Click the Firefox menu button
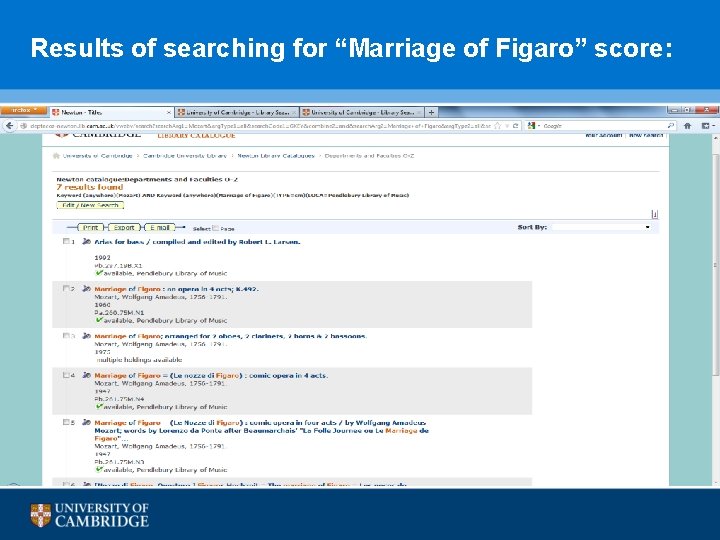The width and height of the screenshot is (720, 540). click(x=23, y=111)
